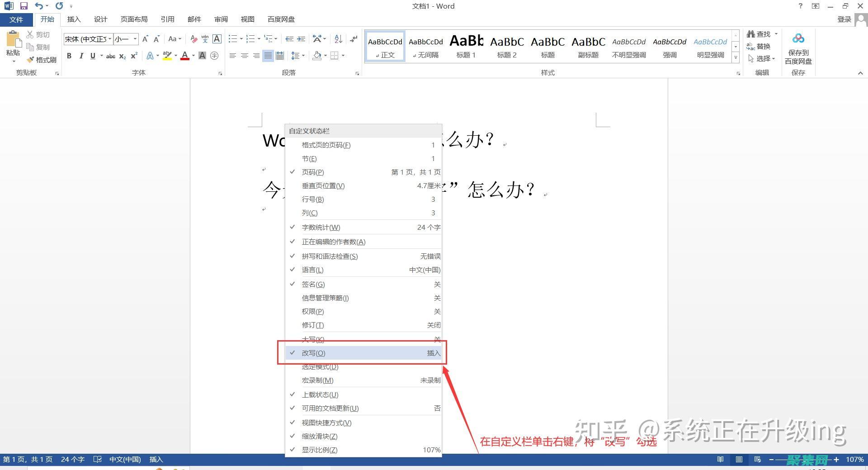Click the 登录 button
Screen dimensions: 868x470
click(844, 19)
